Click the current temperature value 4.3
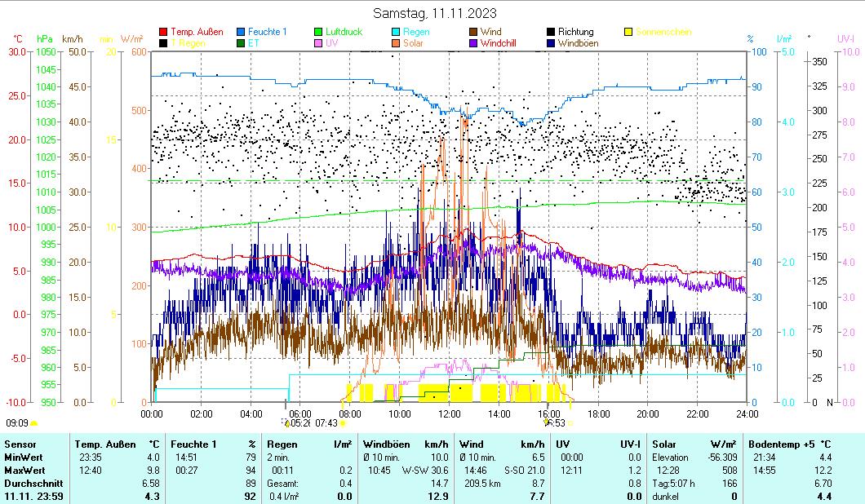Image resolution: width=865 pixels, height=504 pixels. point(153,497)
